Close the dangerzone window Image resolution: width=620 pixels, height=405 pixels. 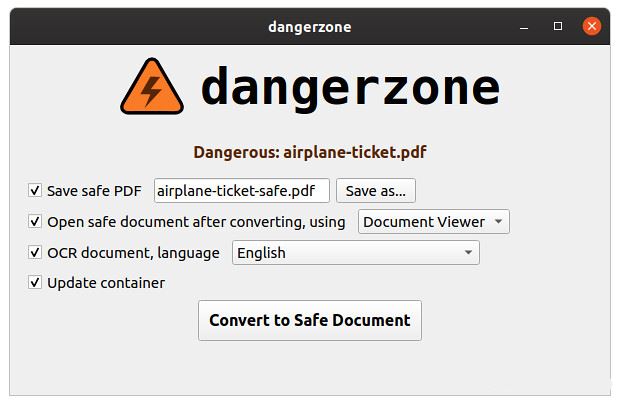(x=592, y=26)
